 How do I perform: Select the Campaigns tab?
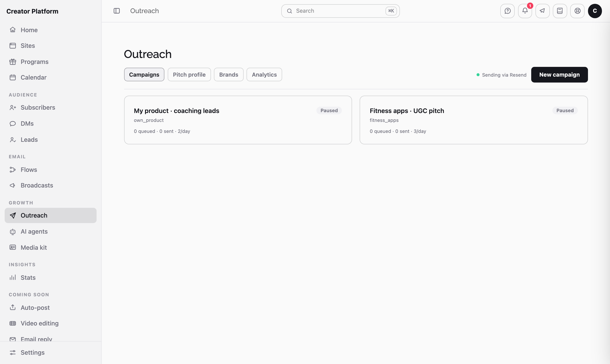click(144, 74)
